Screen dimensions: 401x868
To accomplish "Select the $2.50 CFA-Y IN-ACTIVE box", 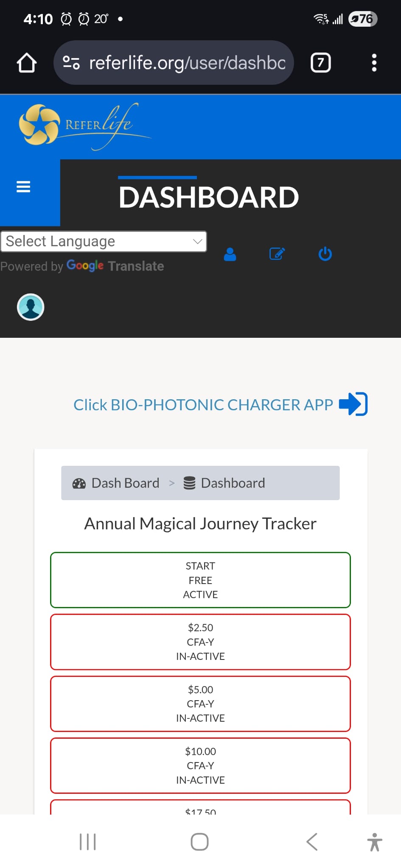I will (x=200, y=642).
